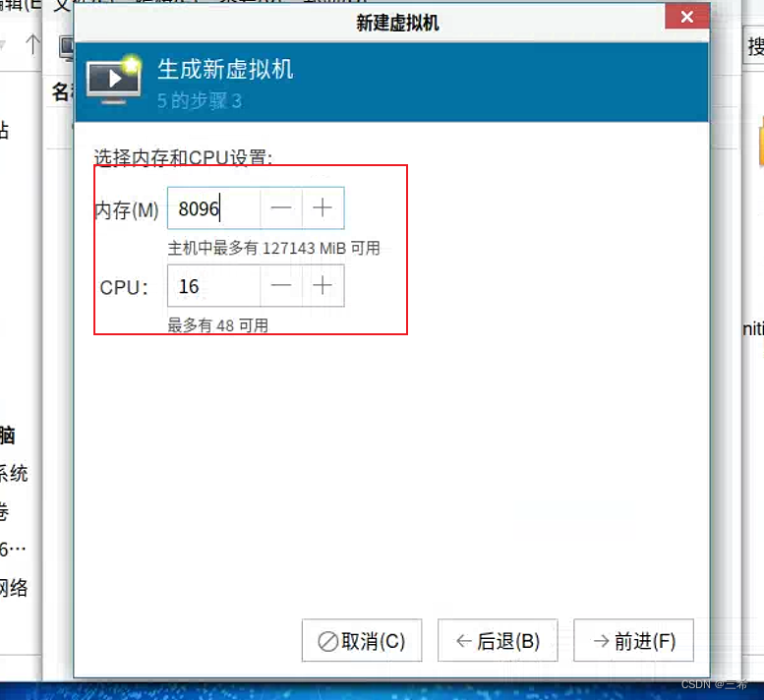Click the circle-slash icon on cancel button

pos(327,642)
